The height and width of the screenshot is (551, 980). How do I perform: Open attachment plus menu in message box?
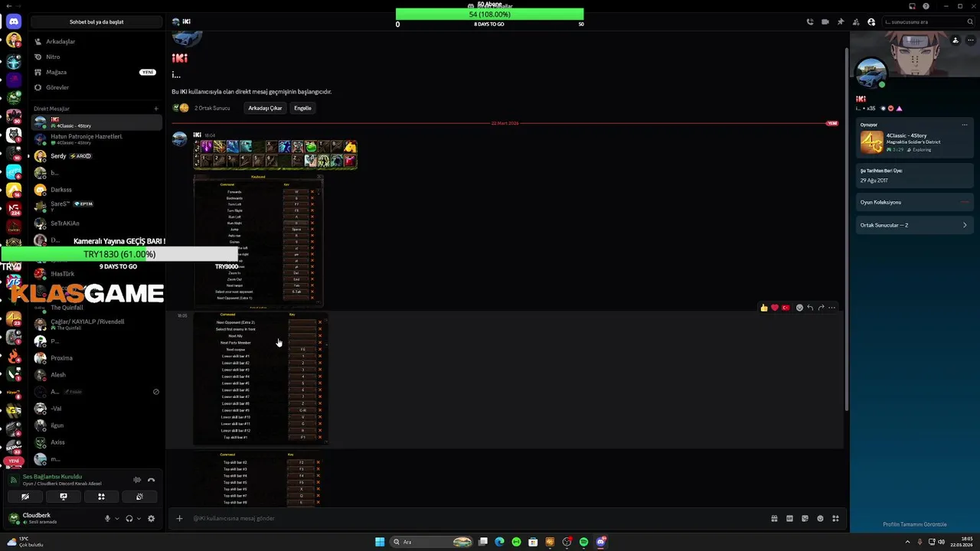coord(179,518)
